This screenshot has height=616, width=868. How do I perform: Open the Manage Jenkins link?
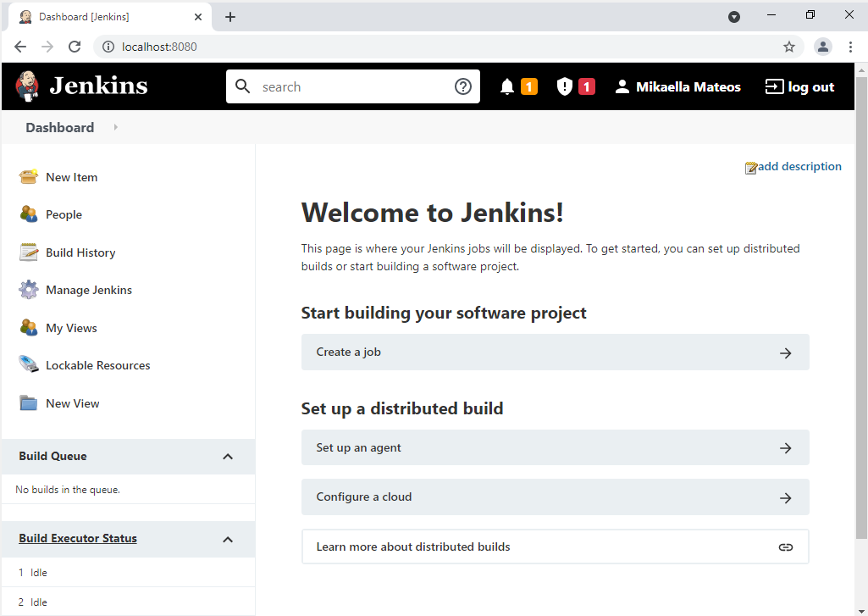tap(89, 290)
